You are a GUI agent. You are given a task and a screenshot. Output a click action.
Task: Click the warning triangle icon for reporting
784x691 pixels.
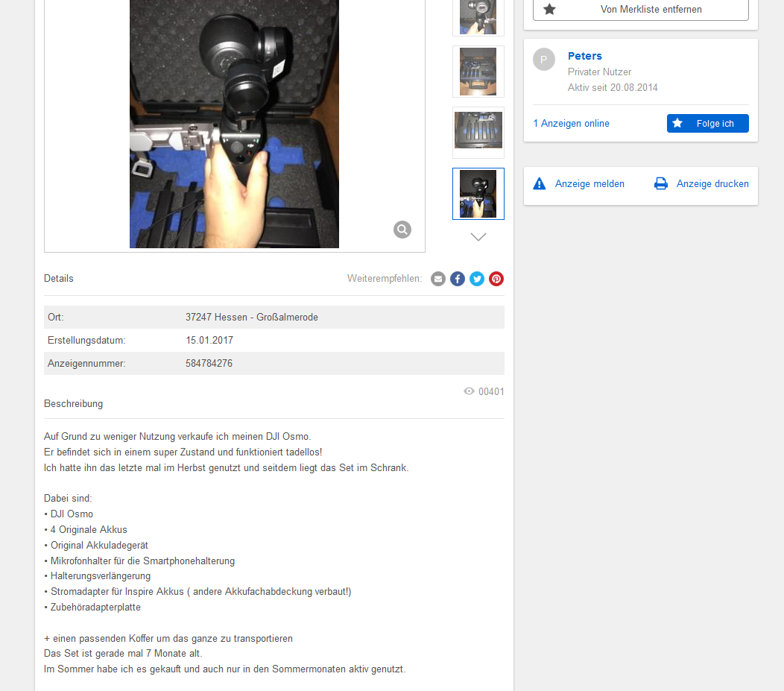539,183
